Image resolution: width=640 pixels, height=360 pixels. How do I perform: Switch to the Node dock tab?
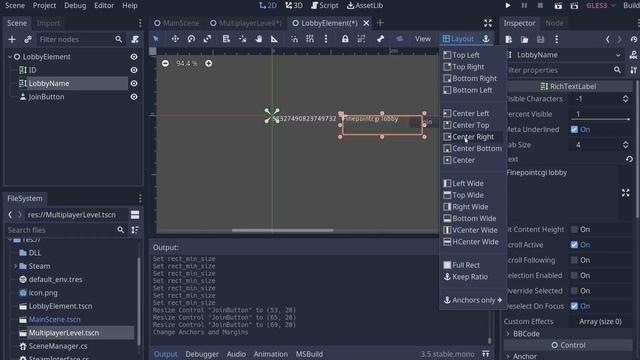pyautogui.click(x=554, y=23)
